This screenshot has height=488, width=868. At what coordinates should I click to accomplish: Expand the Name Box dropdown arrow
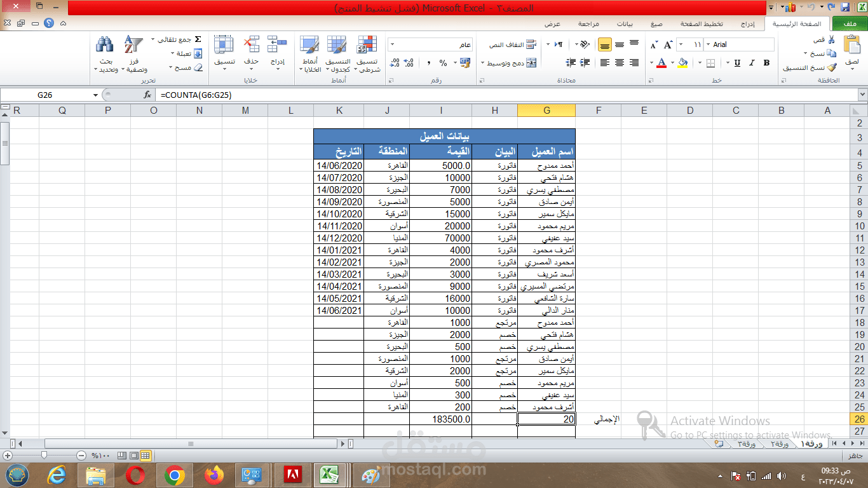point(95,95)
